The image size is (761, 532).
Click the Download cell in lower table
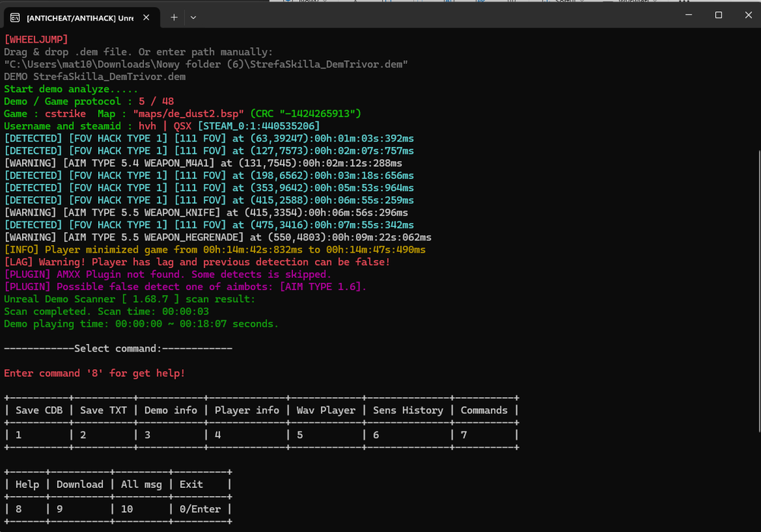80,484
